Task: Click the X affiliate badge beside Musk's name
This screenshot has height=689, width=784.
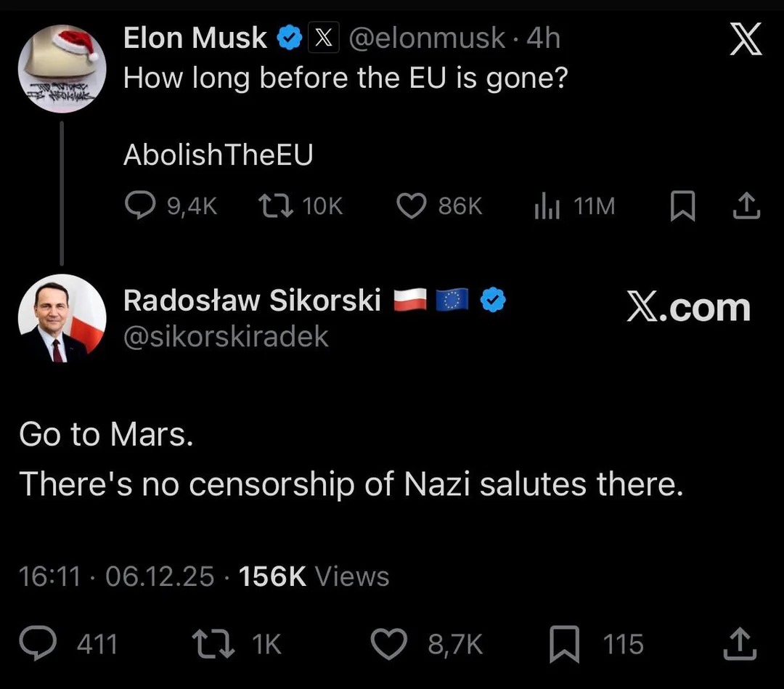Action: (322, 38)
